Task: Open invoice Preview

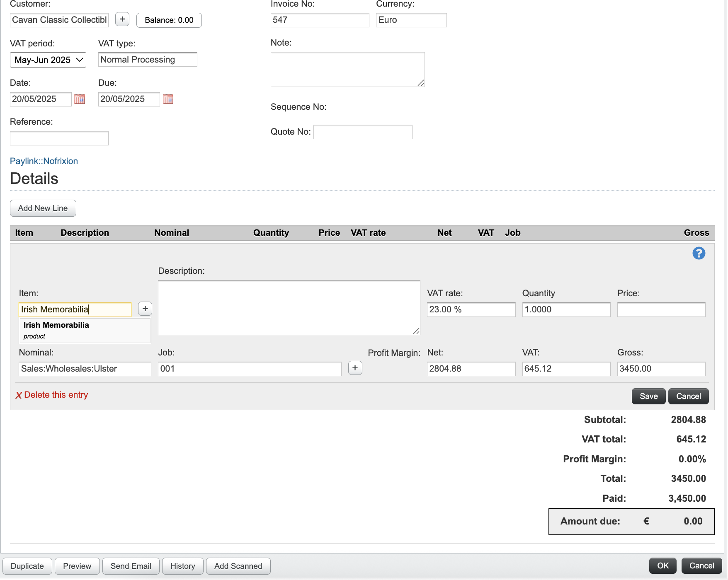Action: 77,566
